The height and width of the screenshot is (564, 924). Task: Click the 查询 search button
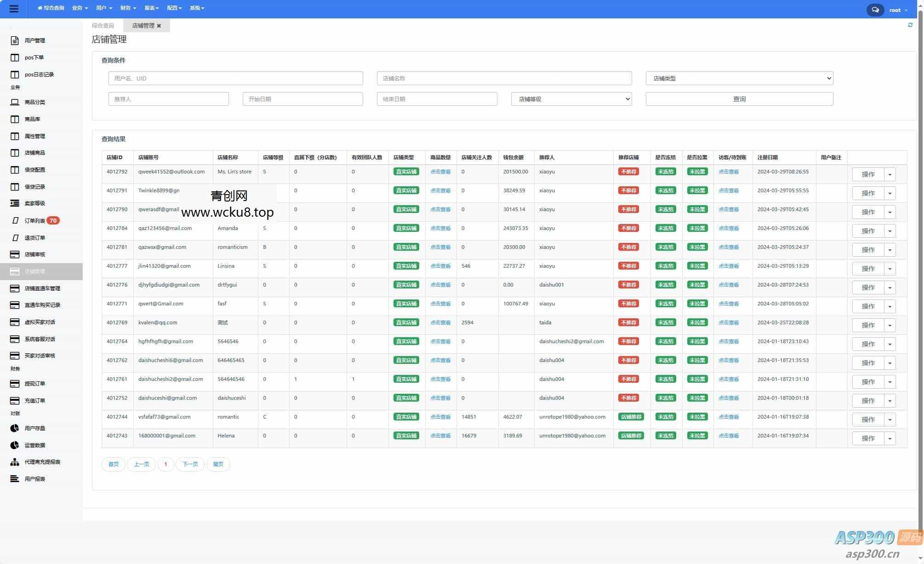pos(739,99)
